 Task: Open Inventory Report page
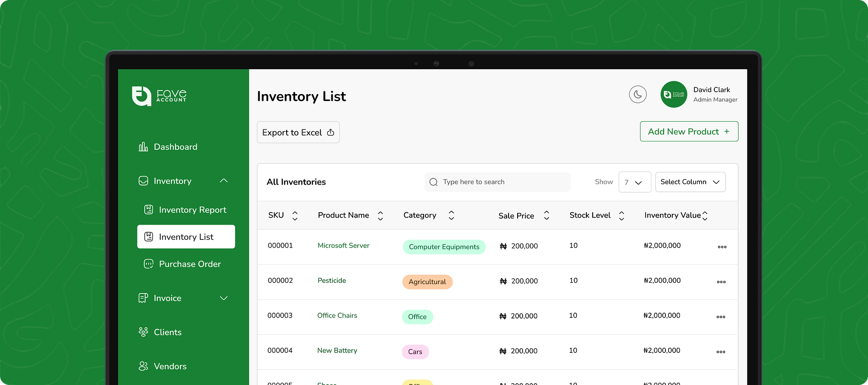pyautogui.click(x=192, y=210)
